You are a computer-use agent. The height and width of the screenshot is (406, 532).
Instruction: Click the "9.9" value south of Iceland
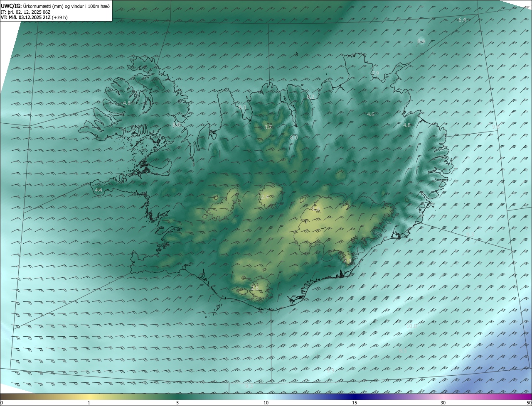coord(330,371)
